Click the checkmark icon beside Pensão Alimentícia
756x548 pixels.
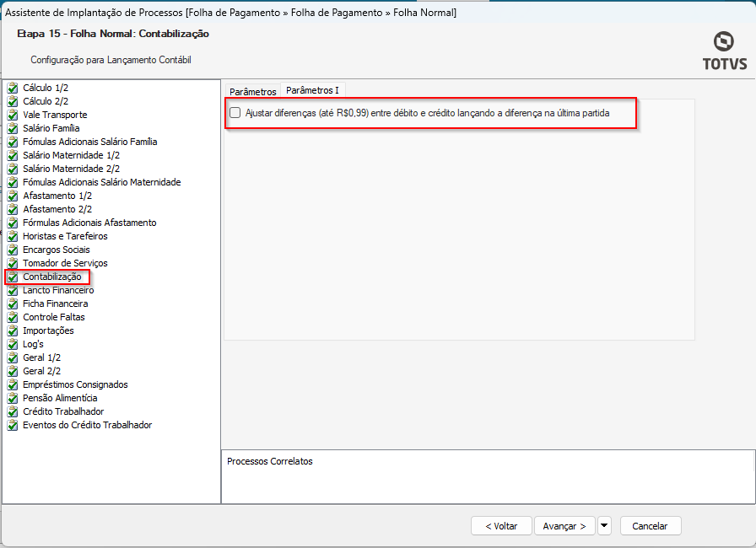13,398
